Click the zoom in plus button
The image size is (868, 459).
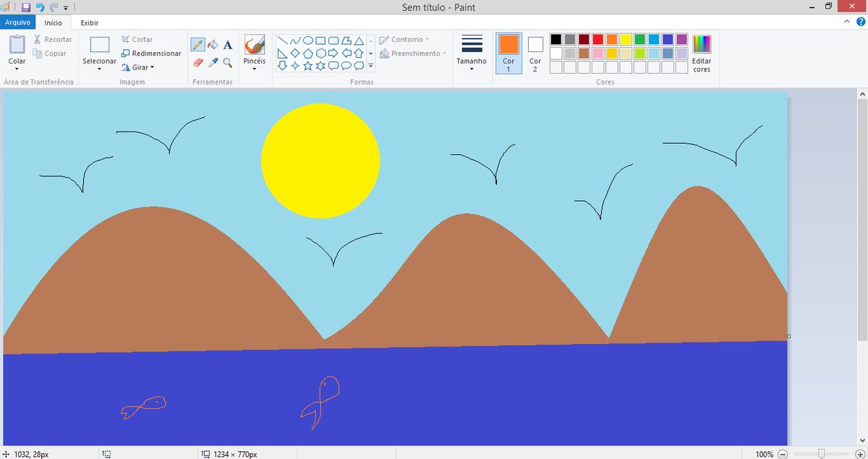860,454
